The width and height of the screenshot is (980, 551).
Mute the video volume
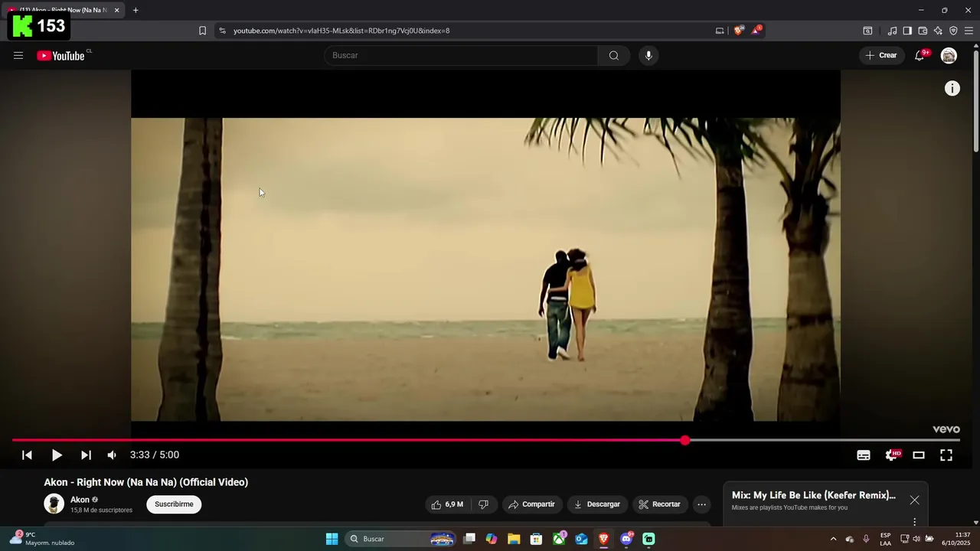point(112,455)
